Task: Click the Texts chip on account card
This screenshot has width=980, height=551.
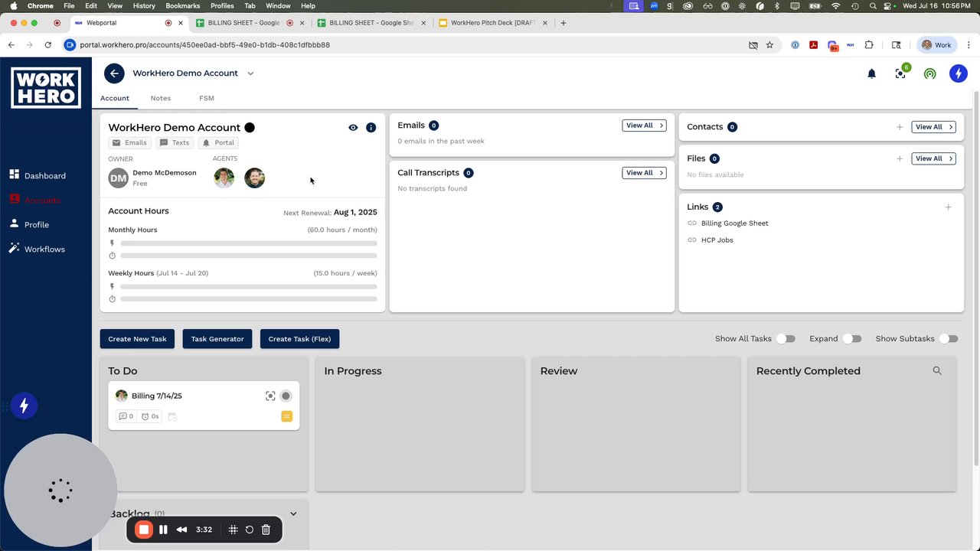Action: tap(175, 142)
